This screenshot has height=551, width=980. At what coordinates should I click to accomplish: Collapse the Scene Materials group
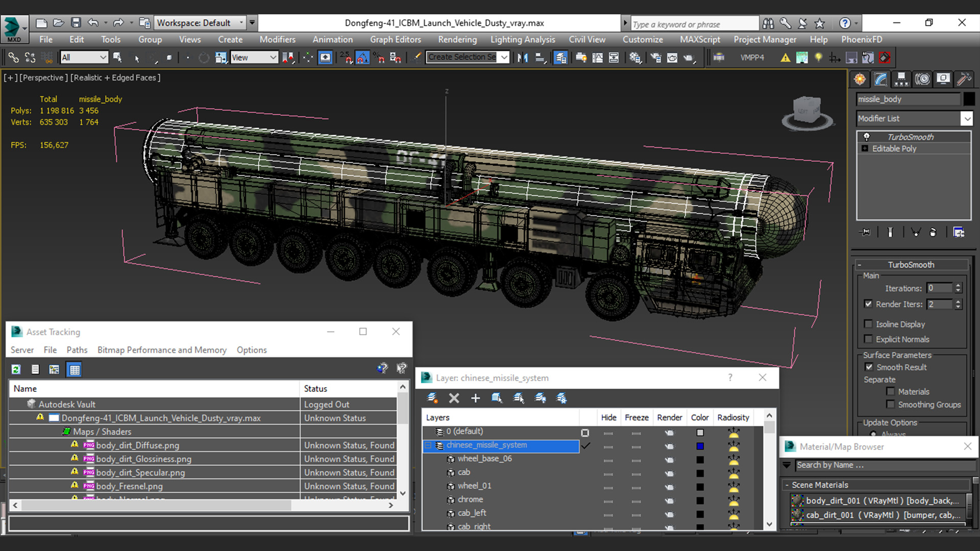(x=787, y=485)
